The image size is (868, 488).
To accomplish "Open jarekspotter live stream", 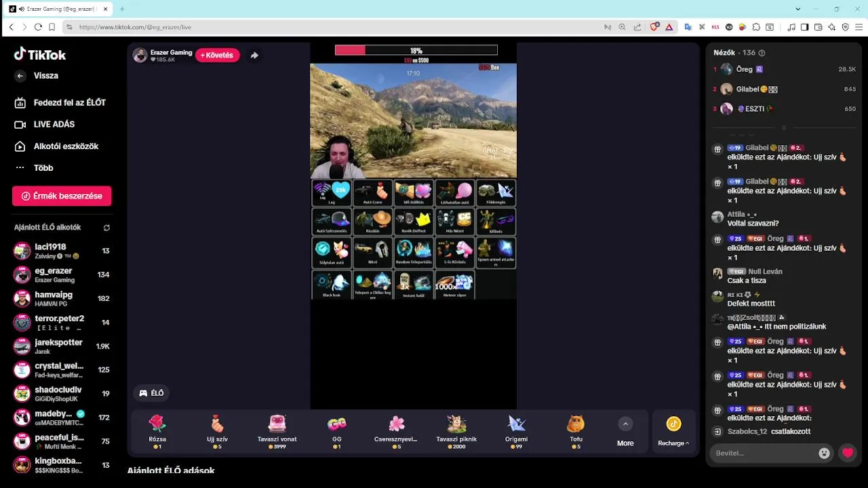I will [62, 346].
